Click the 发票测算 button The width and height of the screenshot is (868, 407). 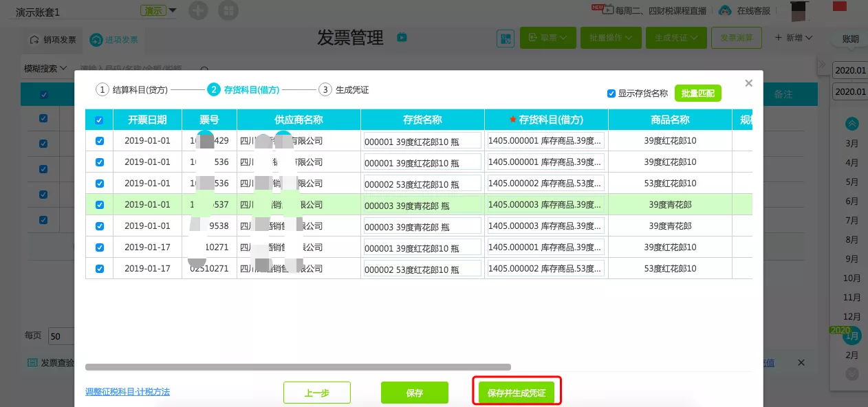tap(737, 38)
